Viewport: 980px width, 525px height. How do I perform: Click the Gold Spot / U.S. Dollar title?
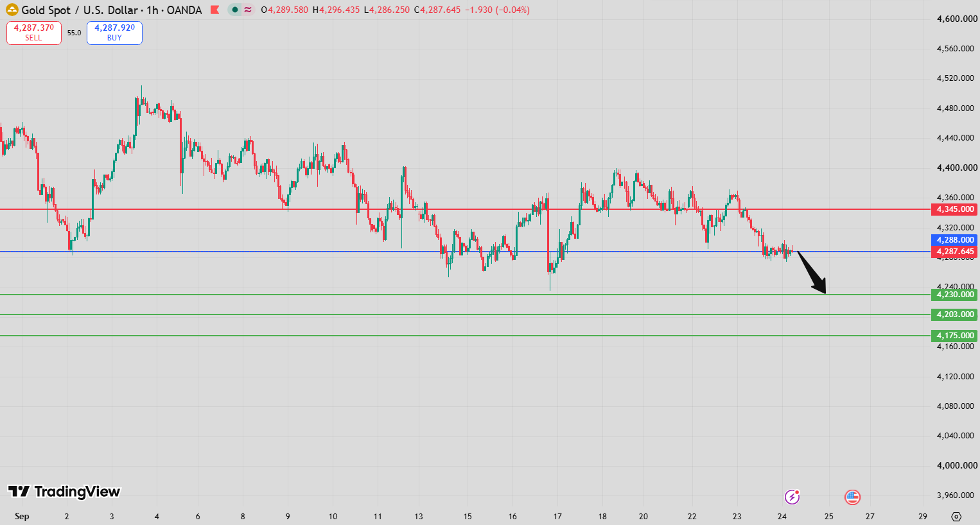click(80, 10)
